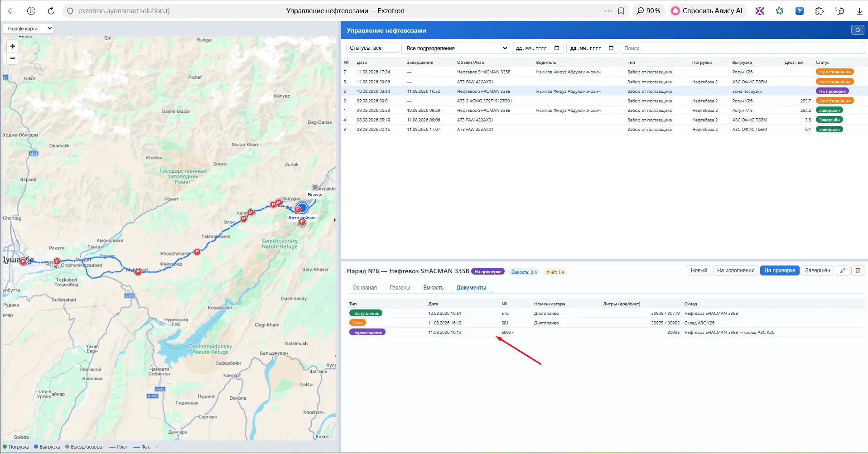The height and width of the screenshot is (454, 868).
Task: Set order status to Завершён
Action: [818, 270]
